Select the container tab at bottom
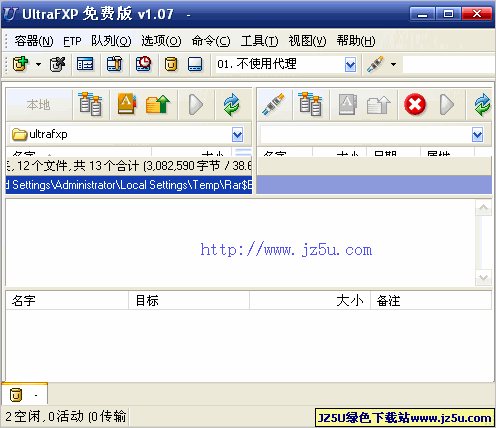496x428 pixels. 25,394
